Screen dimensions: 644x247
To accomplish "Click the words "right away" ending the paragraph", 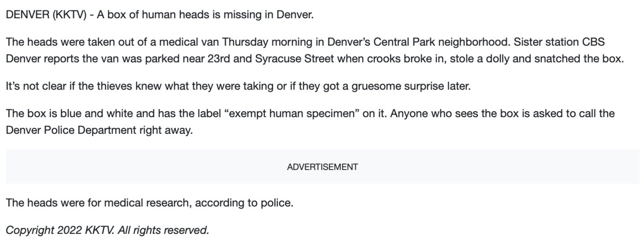I will [x=166, y=130].
